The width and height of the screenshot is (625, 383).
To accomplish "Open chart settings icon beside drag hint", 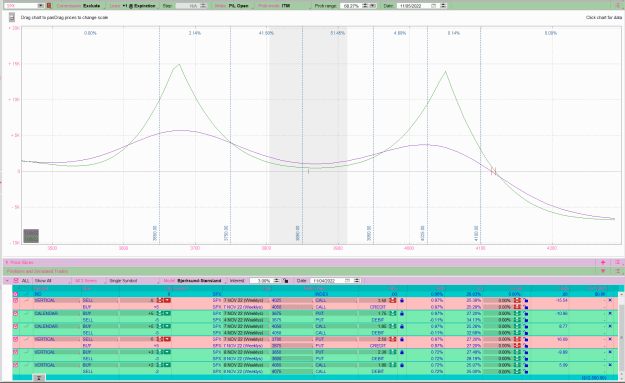I will click(x=12, y=17).
